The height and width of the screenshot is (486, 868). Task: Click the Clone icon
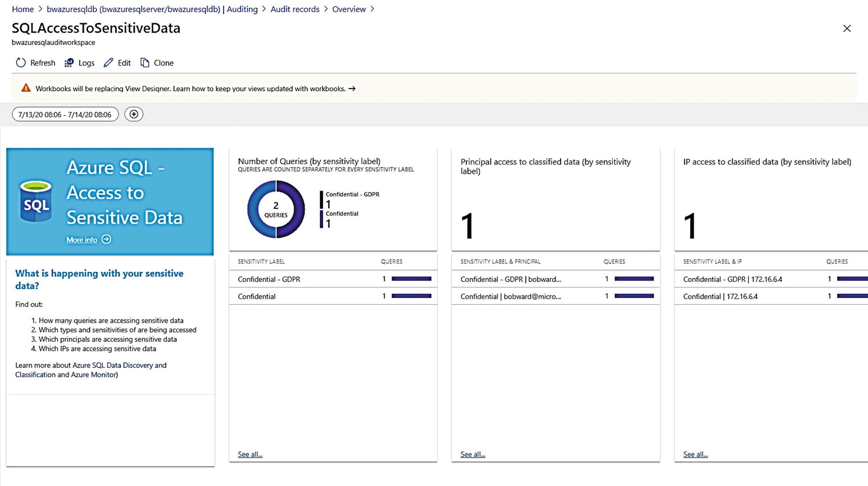click(145, 63)
